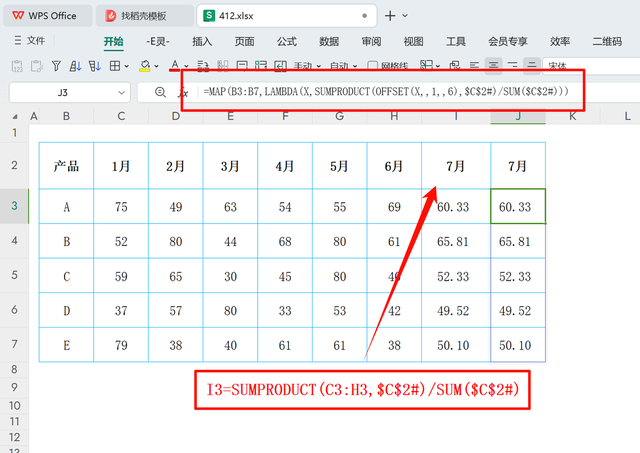
Task: Open the 会员专享 ribbon tab
Action: [x=508, y=41]
